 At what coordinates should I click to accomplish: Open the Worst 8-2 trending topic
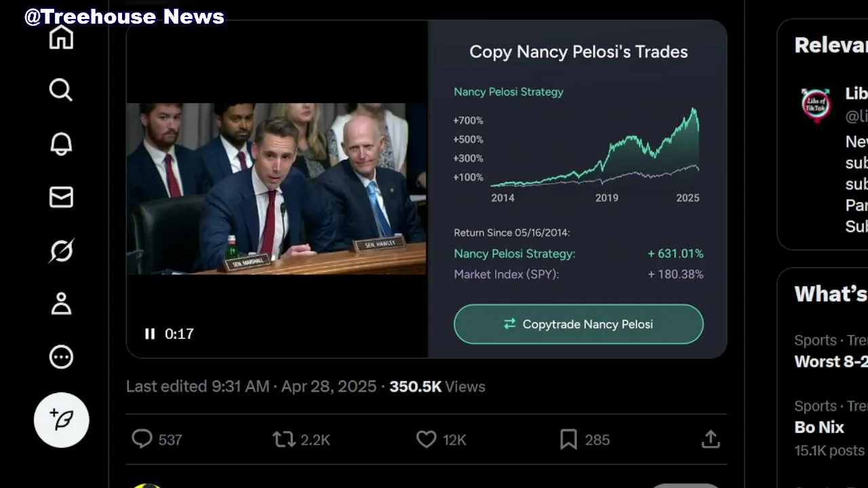(831, 361)
